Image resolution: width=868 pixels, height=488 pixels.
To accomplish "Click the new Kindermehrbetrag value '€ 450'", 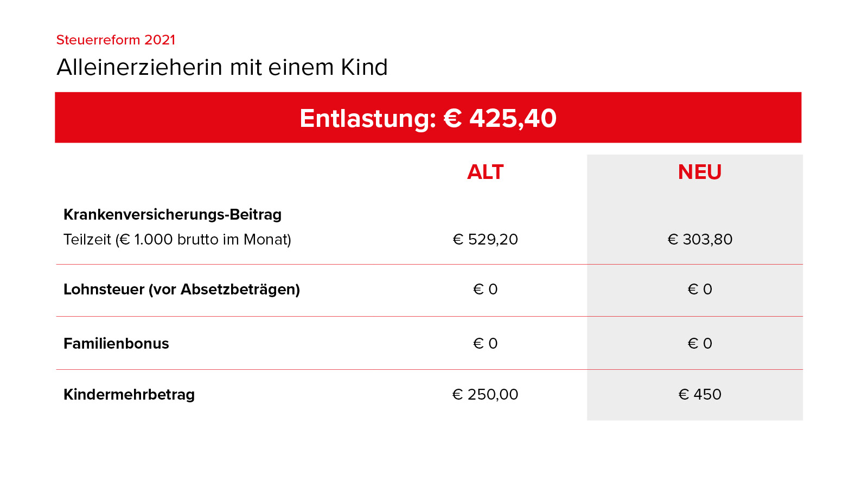I will [700, 395].
